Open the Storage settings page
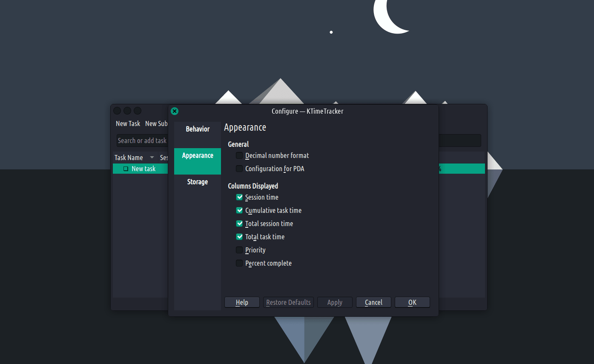 [x=198, y=182]
